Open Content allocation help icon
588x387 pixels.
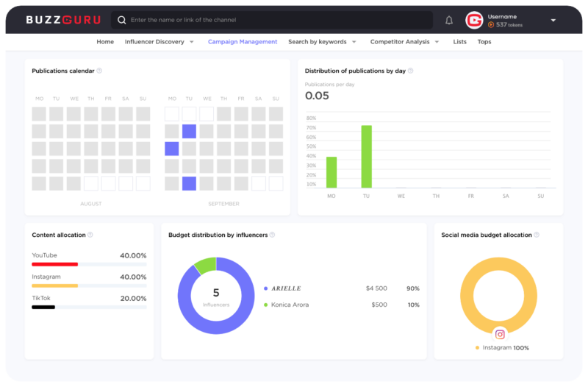click(x=90, y=235)
